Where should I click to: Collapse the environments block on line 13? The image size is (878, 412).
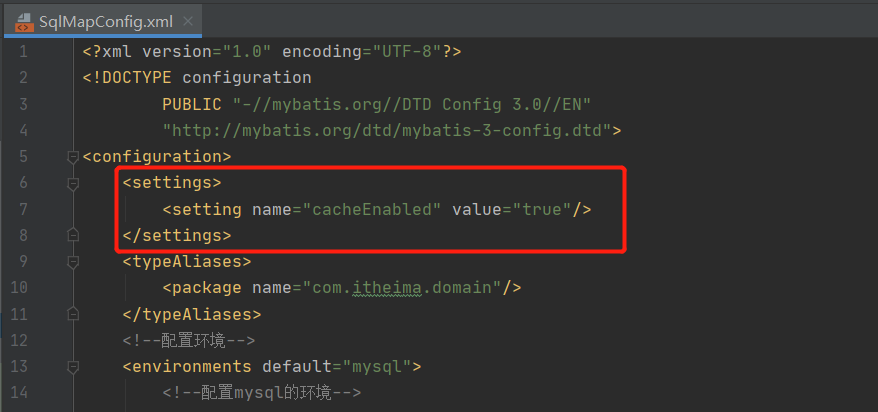tap(72, 367)
